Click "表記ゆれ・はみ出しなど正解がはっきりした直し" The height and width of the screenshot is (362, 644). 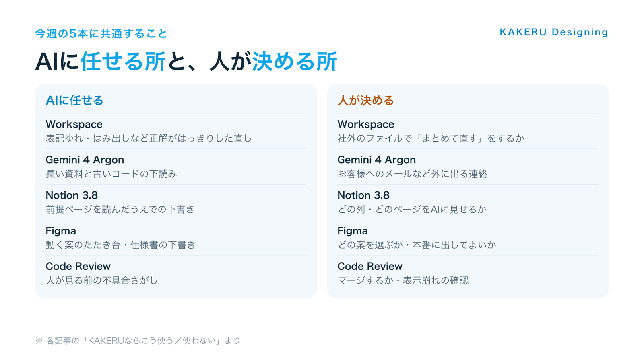[x=149, y=138]
